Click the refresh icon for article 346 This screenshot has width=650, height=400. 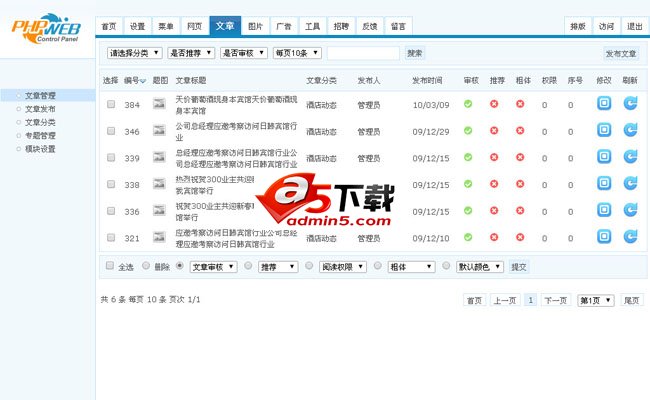(630, 130)
